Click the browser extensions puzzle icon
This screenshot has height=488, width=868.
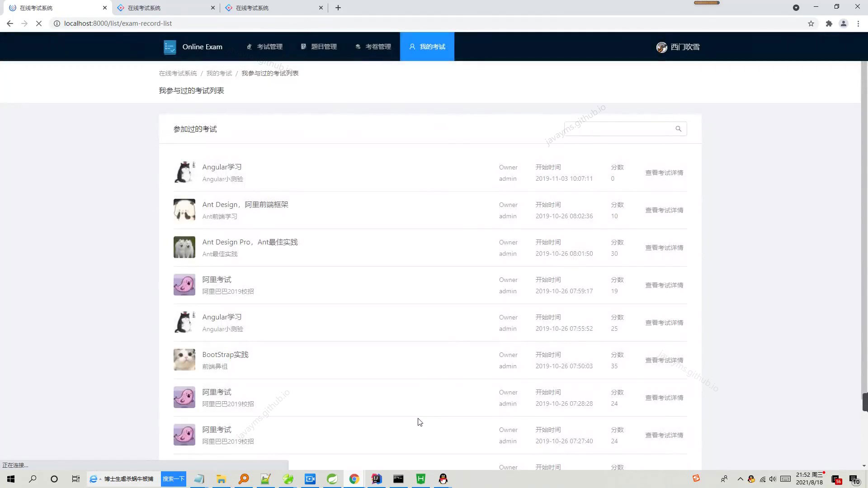pos(829,23)
